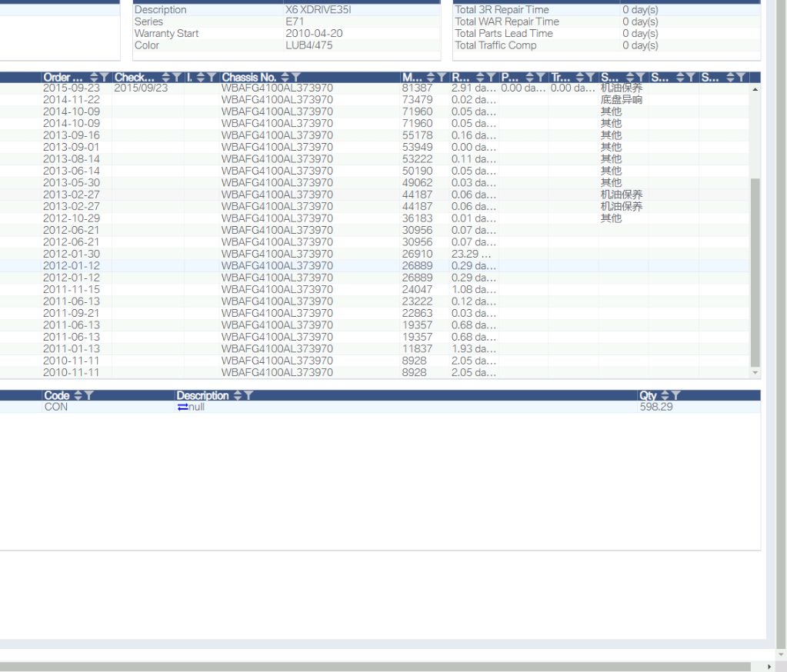
Task: Click the mileage value 55178
Action: pos(417,135)
